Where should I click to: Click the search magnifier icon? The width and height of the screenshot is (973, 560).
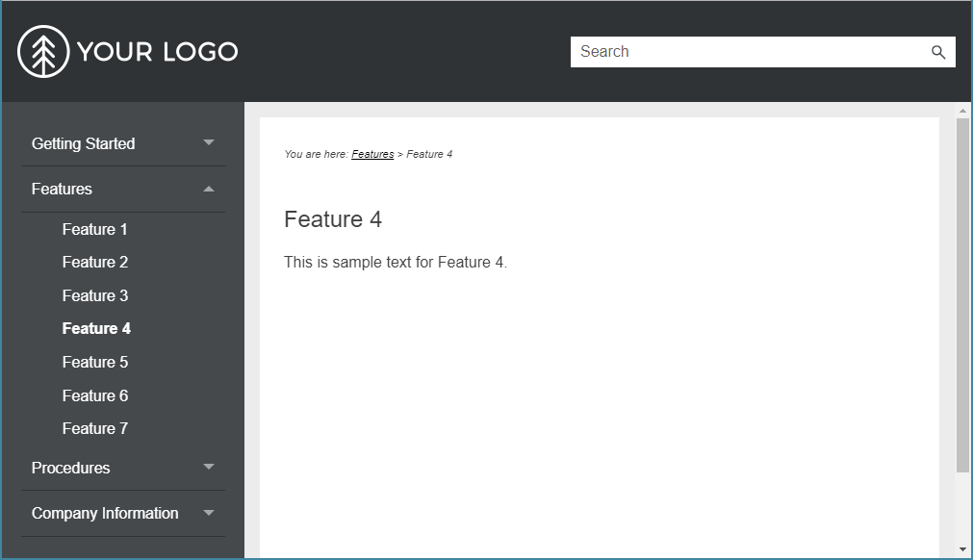pyautogui.click(x=938, y=52)
